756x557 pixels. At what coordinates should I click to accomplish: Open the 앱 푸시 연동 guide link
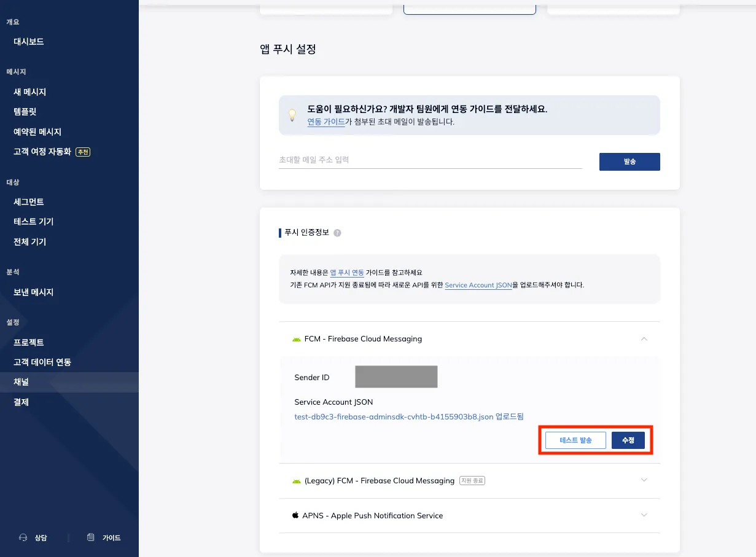pyautogui.click(x=347, y=272)
